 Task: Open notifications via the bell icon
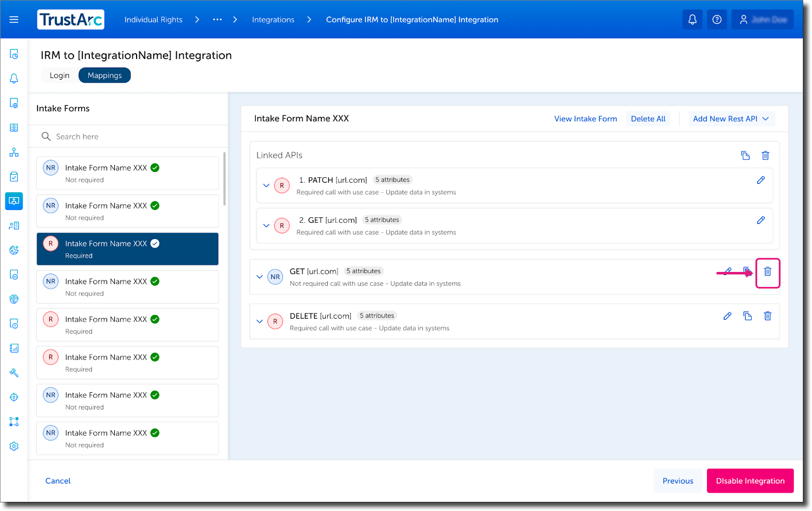692,19
